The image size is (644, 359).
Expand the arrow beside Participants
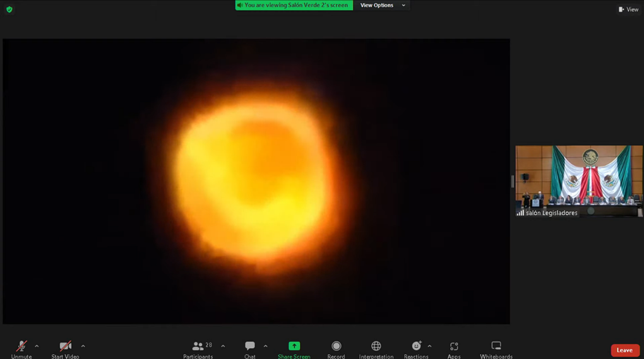(x=223, y=346)
